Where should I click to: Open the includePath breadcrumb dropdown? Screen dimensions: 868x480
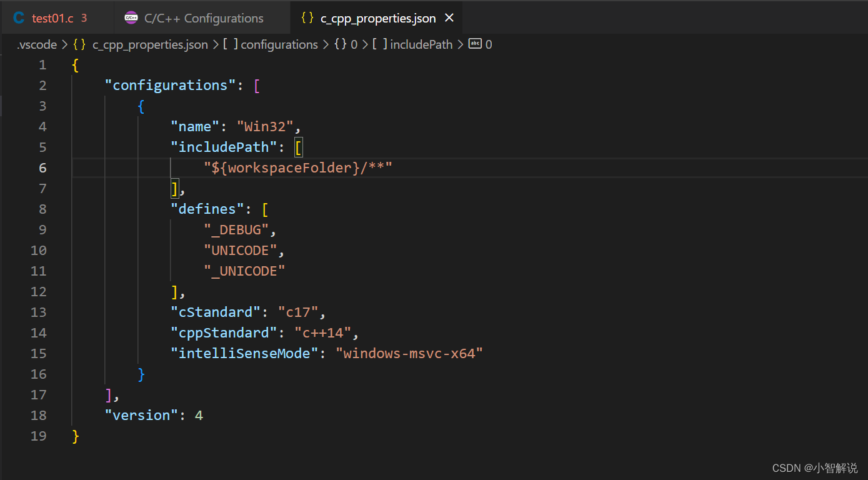tap(421, 44)
